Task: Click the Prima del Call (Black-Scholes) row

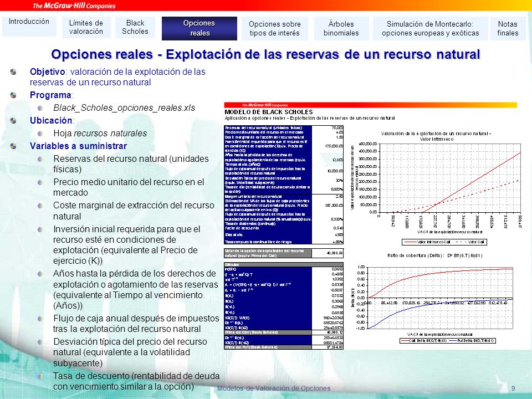Action: 284,332
